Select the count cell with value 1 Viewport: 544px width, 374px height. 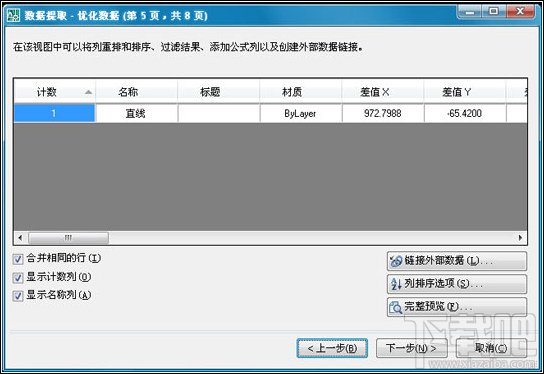(54, 113)
